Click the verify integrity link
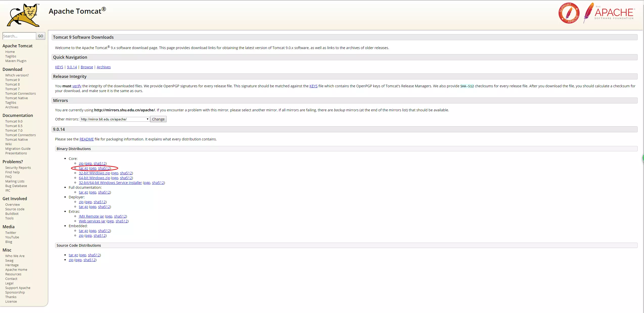This screenshot has width=644, height=313. point(77,86)
